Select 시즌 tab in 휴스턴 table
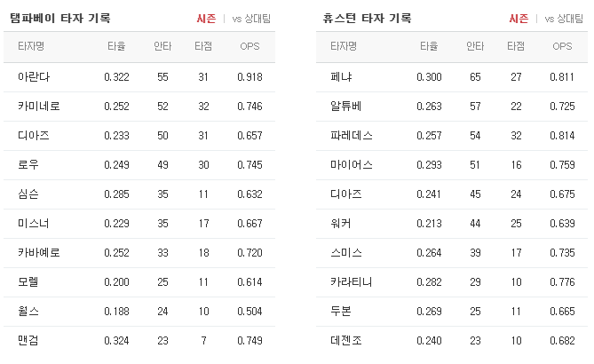This screenshot has height=364, width=594. pyautogui.click(x=519, y=18)
